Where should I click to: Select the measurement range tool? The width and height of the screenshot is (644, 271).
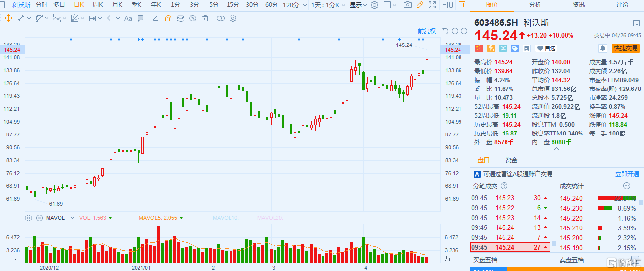pyautogui.click(x=93, y=19)
